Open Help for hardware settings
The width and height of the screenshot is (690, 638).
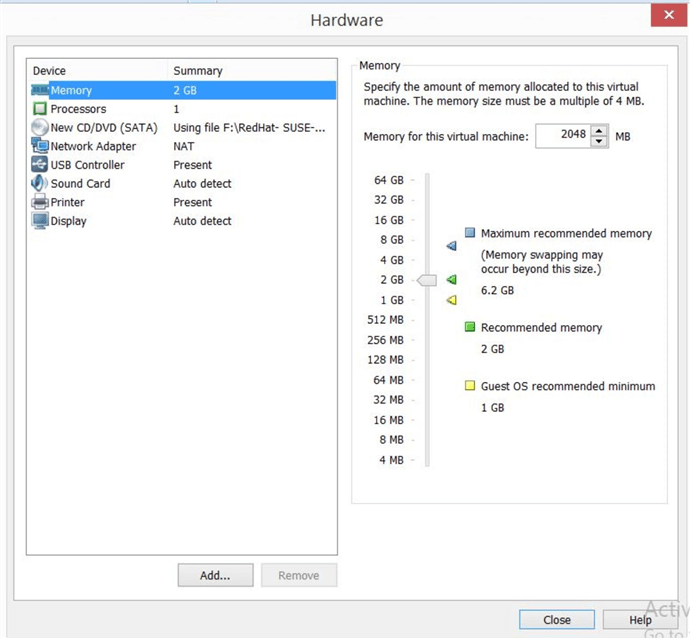pos(640,620)
